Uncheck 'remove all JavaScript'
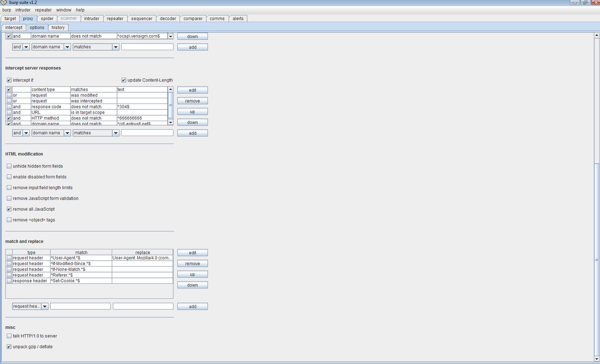Image resolution: width=600 pixels, height=364 pixels. 9,209
